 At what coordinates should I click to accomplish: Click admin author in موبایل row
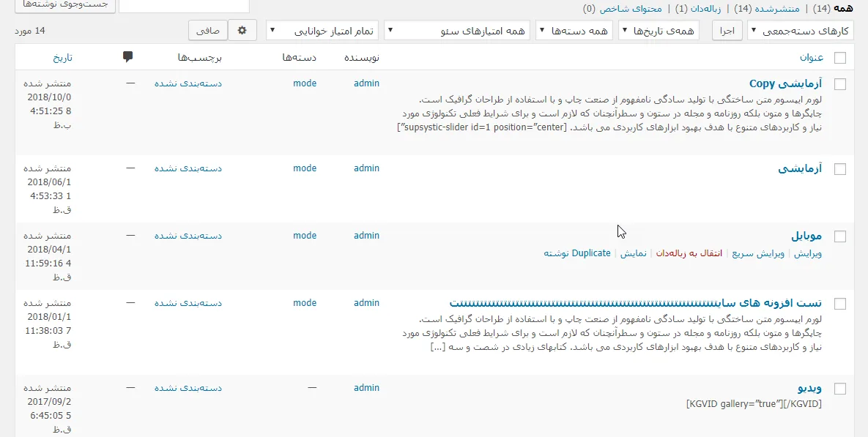point(366,235)
